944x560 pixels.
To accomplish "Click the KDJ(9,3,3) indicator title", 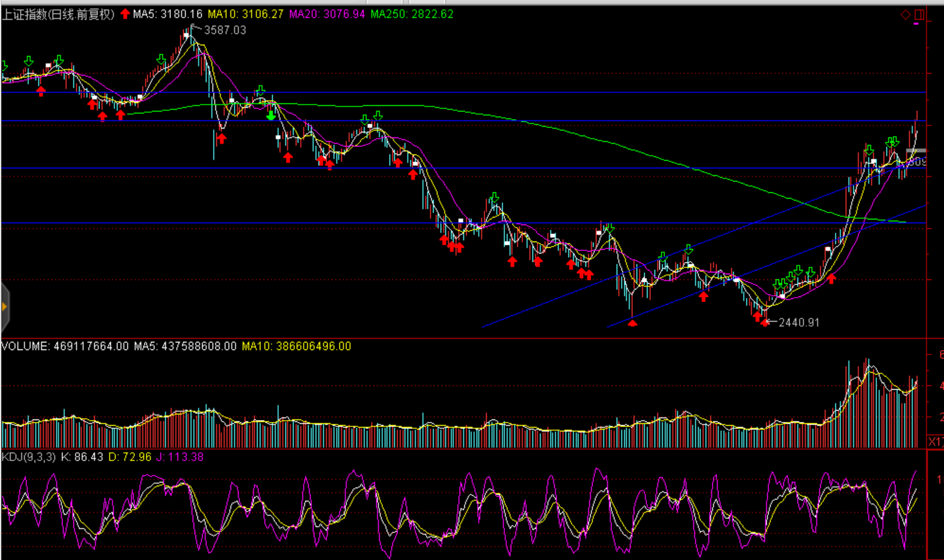I will (28, 457).
